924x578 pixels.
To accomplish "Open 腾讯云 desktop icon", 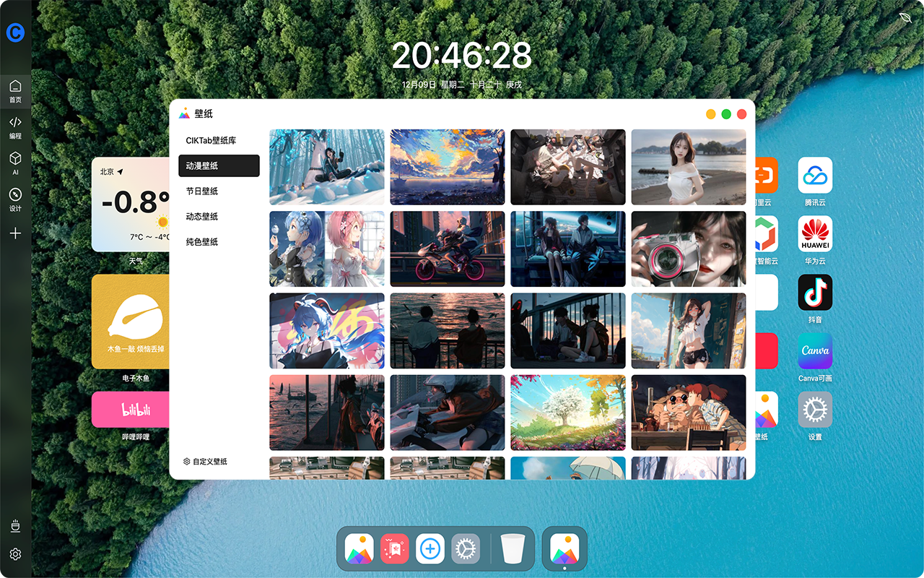I will 815,175.
